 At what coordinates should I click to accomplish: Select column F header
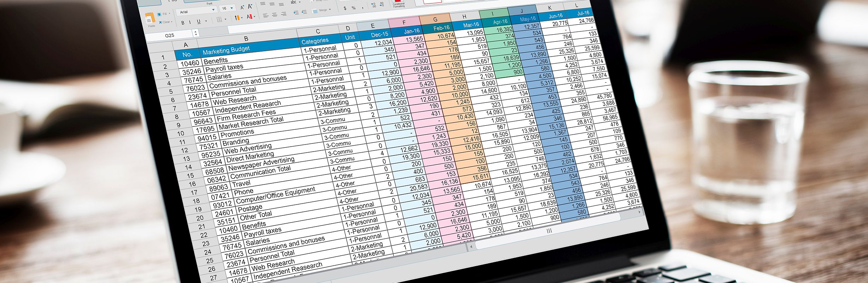tap(404, 22)
